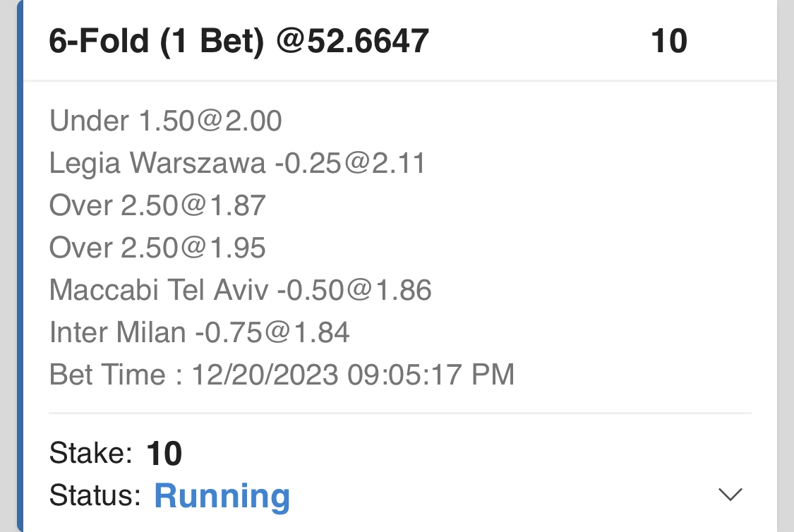Screen dimensions: 794x532
Task: Click the Stake label
Action: click(90, 453)
